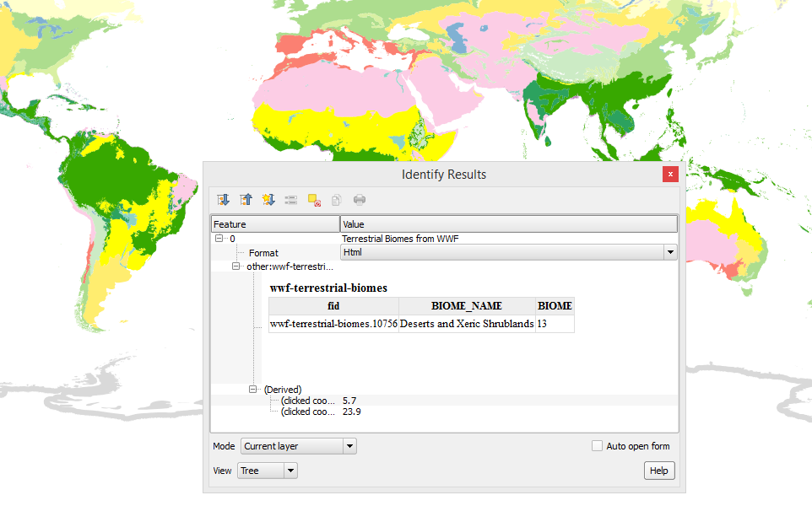Toggle expand new results by default

click(x=268, y=199)
